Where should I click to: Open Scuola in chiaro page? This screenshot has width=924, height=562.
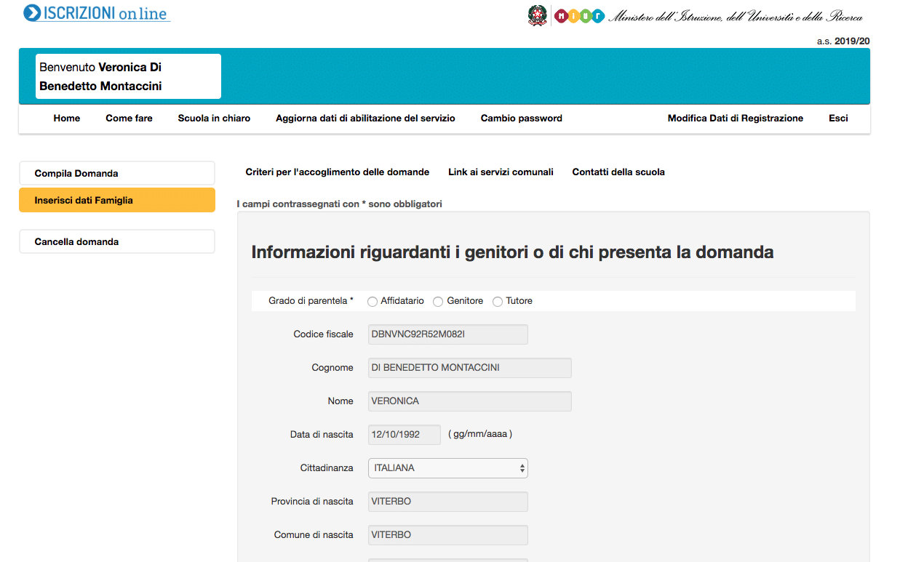click(214, 119)
